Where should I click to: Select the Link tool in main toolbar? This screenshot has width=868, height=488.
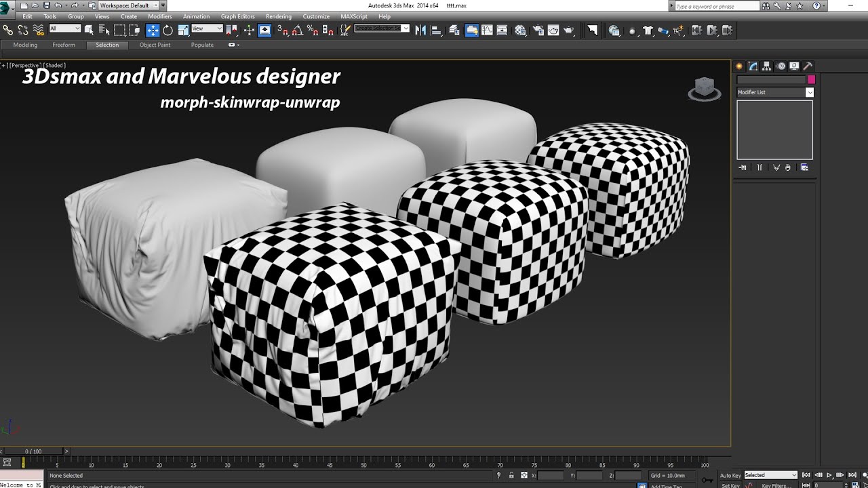(7, 30)
